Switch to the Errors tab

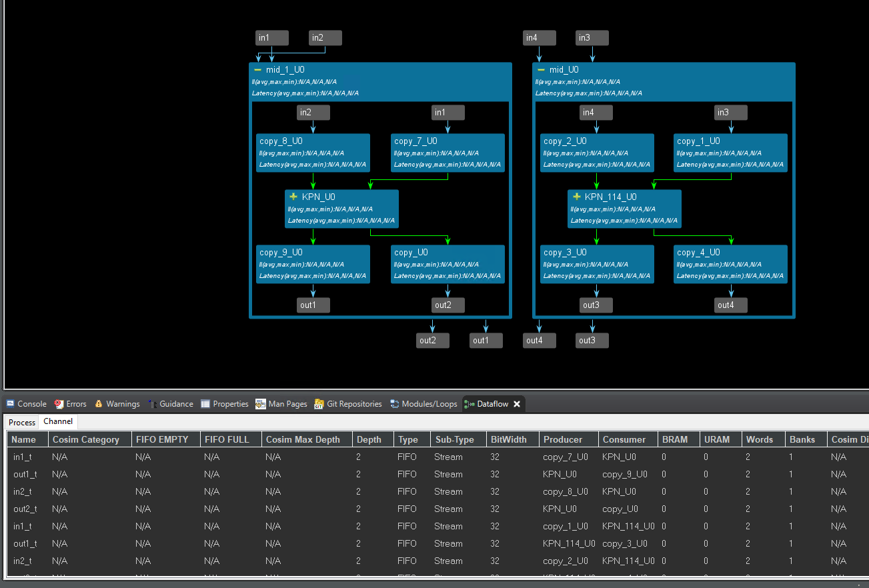pos(71,404)
